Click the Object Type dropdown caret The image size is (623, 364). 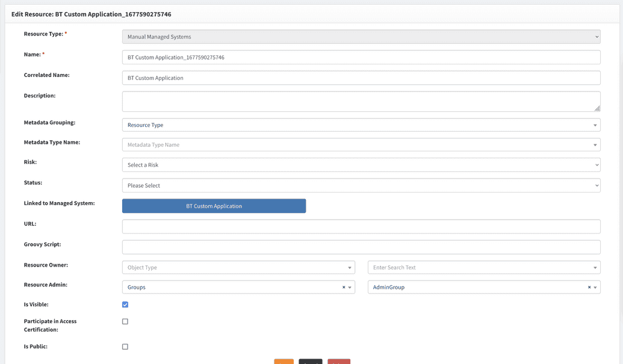(x=350, y=267)
